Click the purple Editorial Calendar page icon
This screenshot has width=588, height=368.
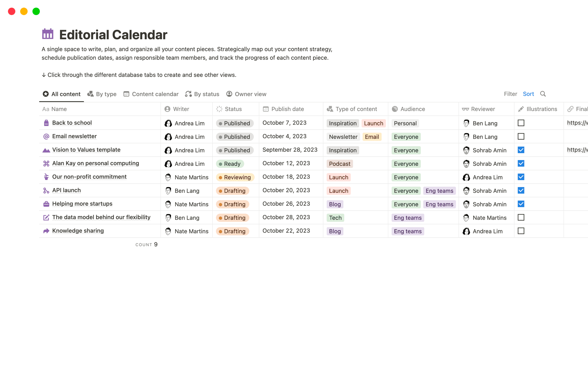[x=48, y=34]
